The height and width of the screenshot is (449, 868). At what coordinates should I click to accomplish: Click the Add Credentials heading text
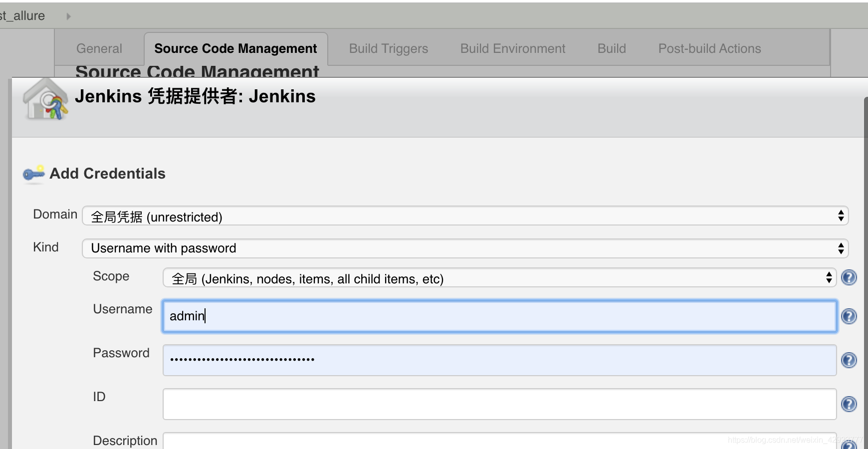point(107,174)
